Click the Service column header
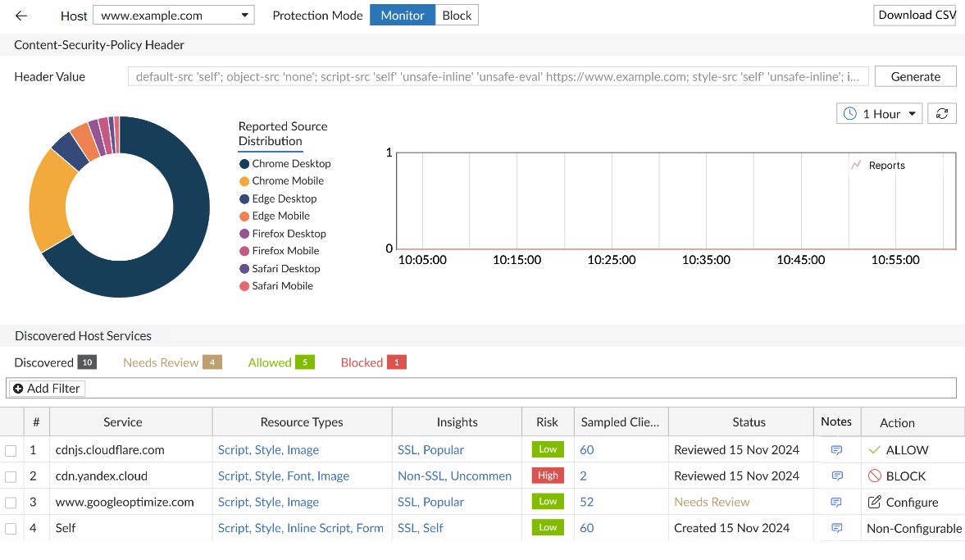The width and height of the screenshot is (965, 560). click(130, 422)
